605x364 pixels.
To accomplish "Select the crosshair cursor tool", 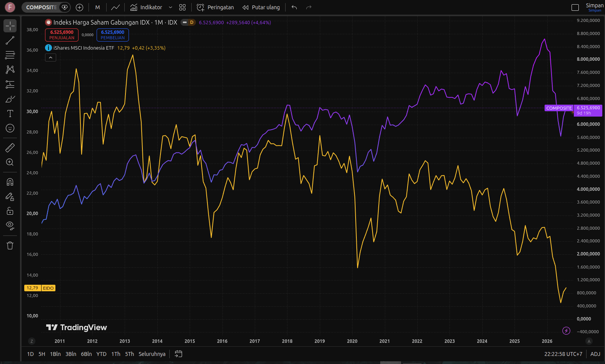I will (x=10, y=26).
